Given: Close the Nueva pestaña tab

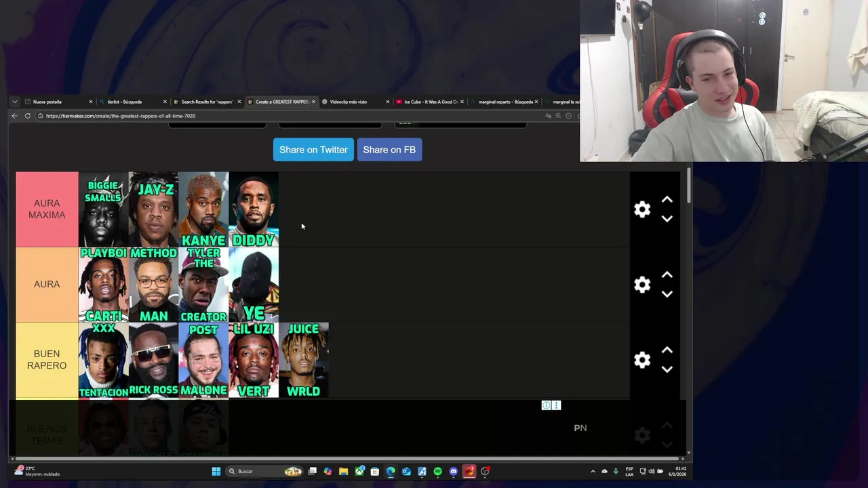Looking at the screenshot, I should 90,102.
